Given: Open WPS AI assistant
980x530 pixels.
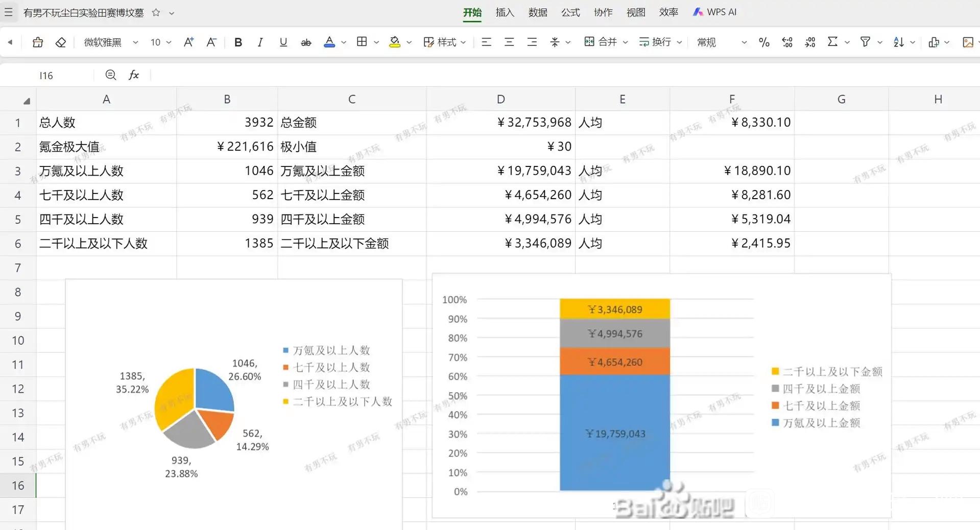Looking at the screenshot, I should [x=715, y=12].
